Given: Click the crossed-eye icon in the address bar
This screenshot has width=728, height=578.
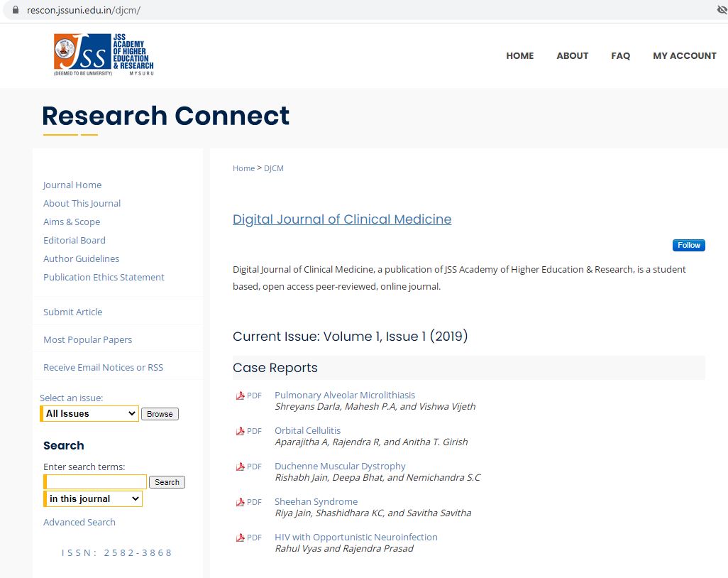Looking at the screenshot, I should coord(722,10).
